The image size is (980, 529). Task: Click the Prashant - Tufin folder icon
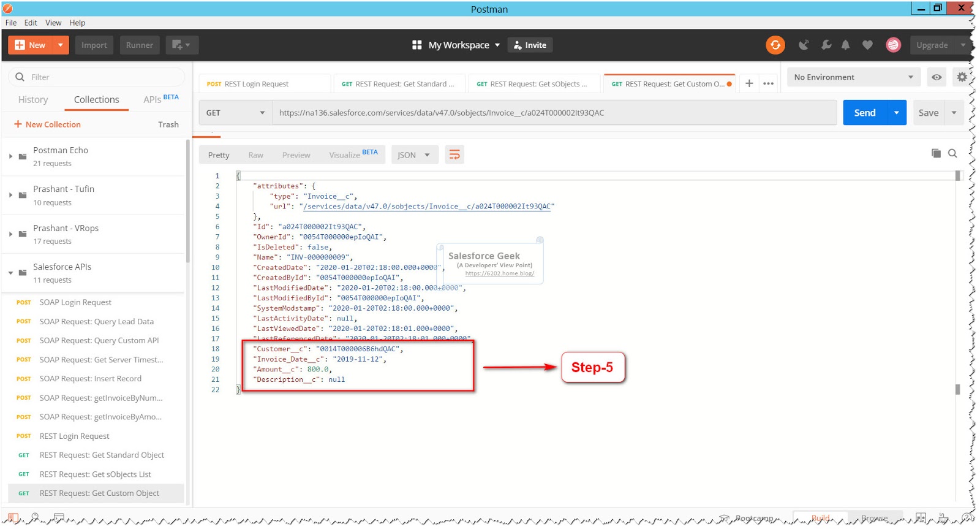coord(23,195)
